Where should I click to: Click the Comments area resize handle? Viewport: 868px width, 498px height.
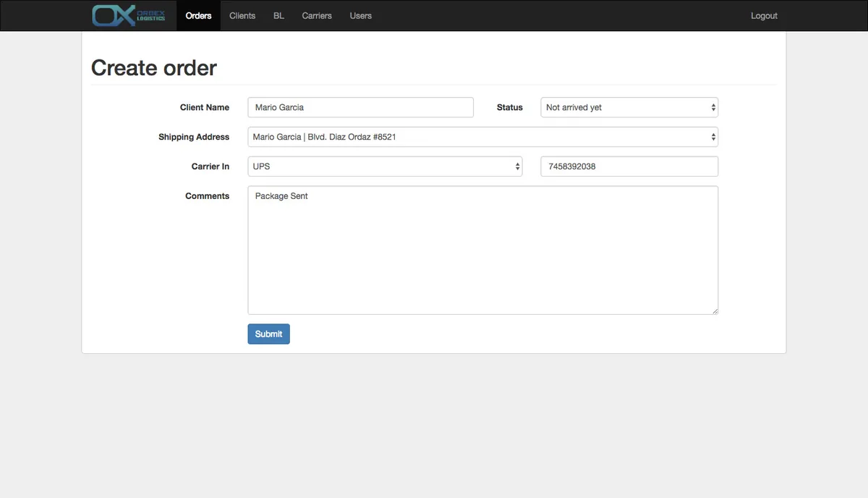714,311
